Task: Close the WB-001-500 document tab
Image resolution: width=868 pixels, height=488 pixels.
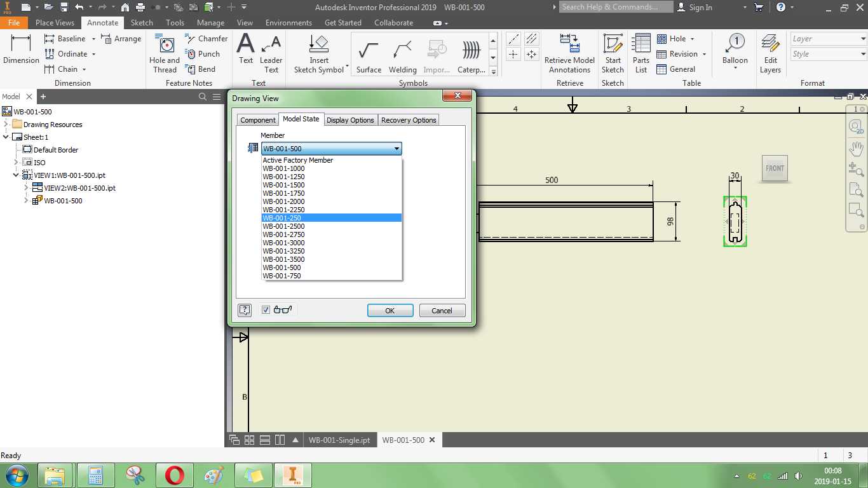Action: click(433, 440)
